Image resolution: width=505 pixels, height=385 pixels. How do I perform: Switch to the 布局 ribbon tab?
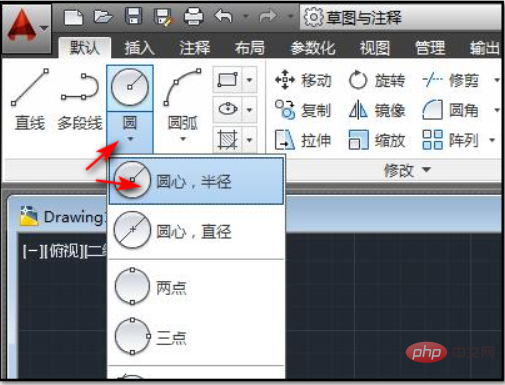click(250, 48)
